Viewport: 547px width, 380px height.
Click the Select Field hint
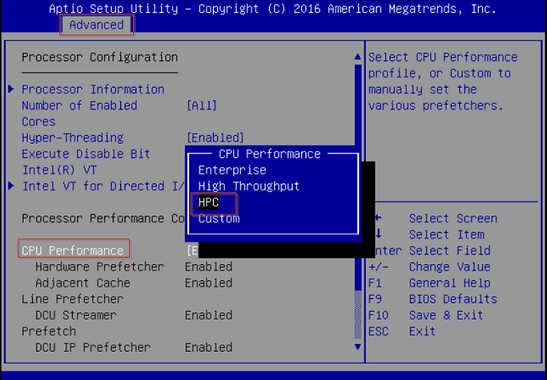point(450,251)
